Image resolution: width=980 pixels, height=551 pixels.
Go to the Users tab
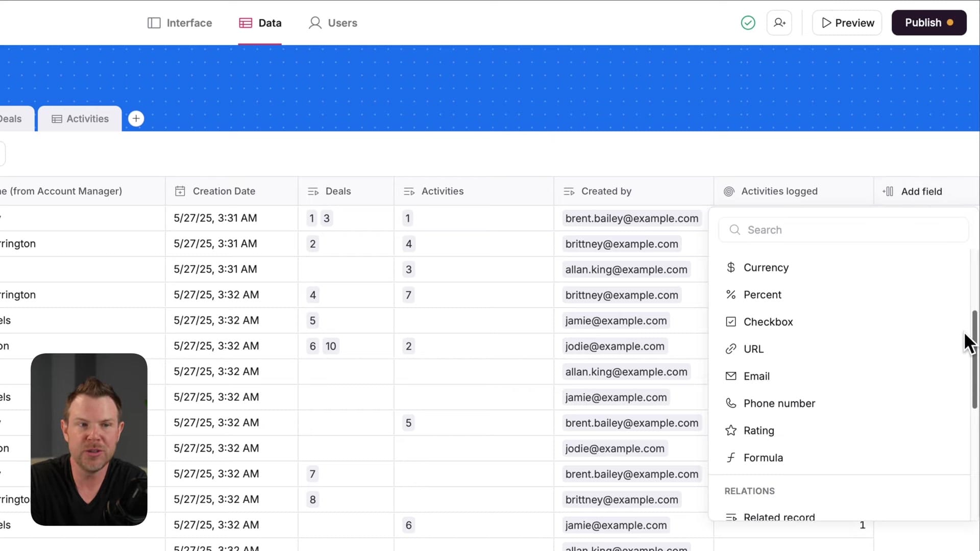pyautogui.click(x=333, y=23)
